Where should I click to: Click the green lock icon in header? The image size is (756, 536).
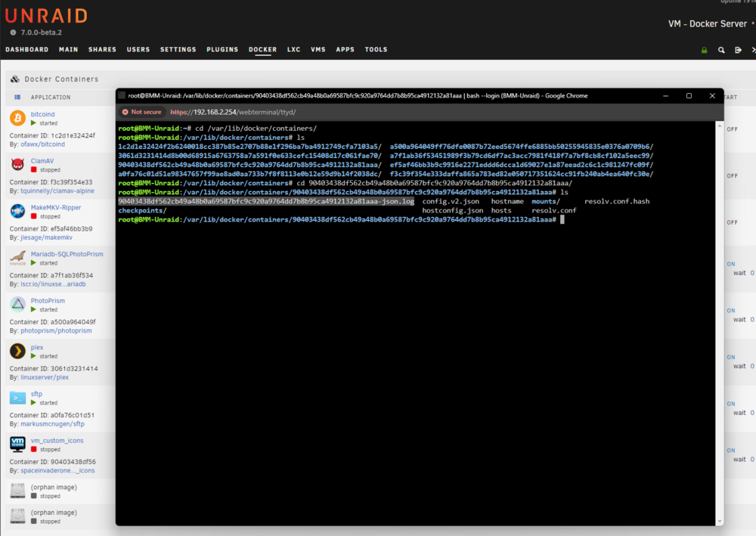click(704, 50)
